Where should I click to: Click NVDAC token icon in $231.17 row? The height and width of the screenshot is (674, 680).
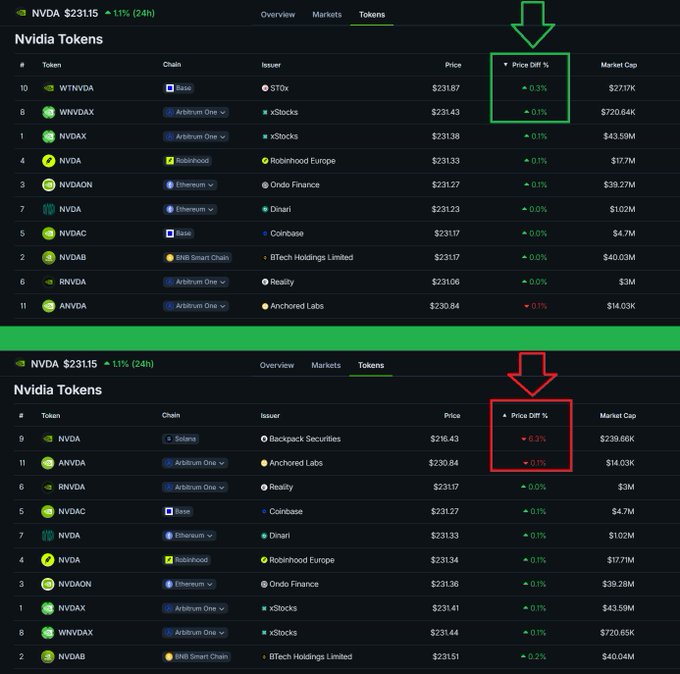[49, 233]
